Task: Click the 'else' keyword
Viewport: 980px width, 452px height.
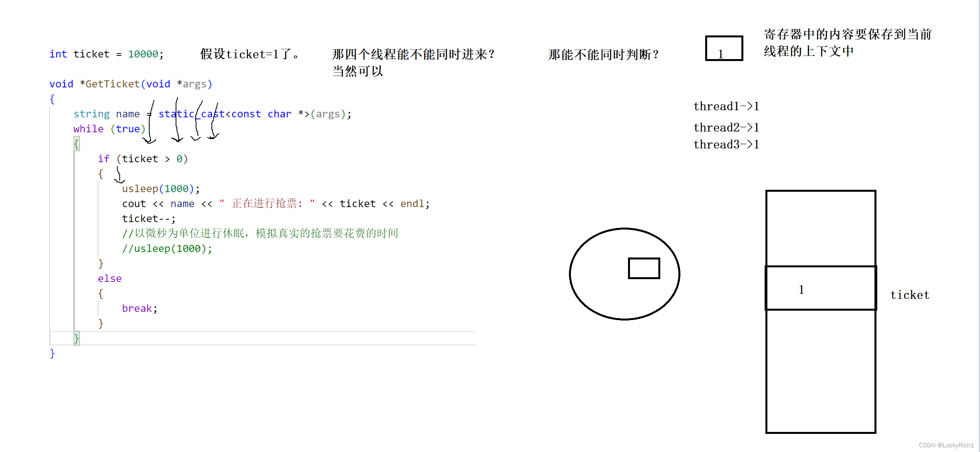Action: [110, 278]
